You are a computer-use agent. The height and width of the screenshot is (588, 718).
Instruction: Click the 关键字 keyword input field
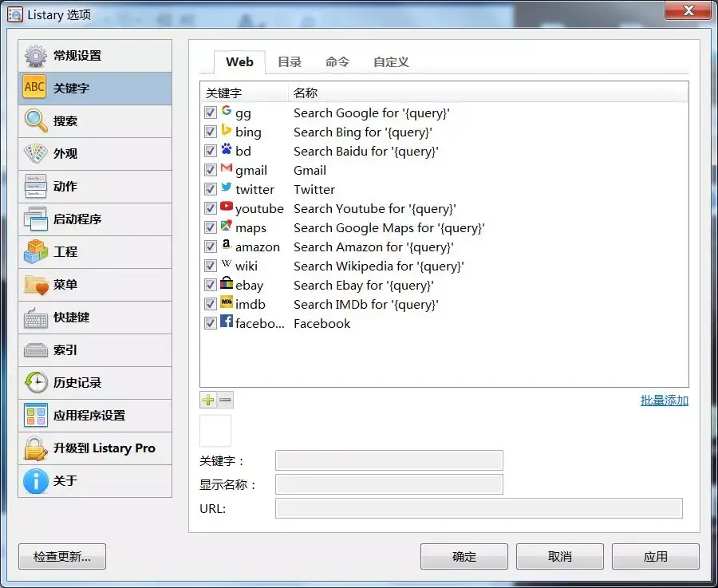(x=389, y=460)
